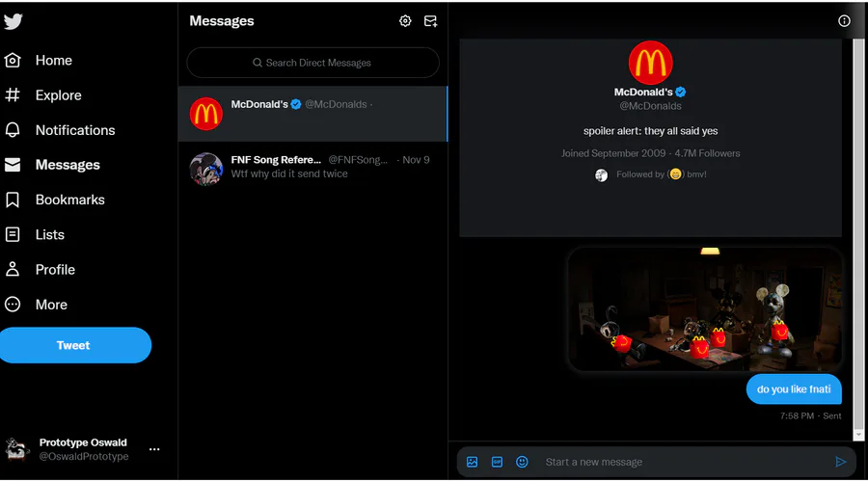This screenshot has width=868, height=481.
Task: Click the 'do you like fnati' message bubble
Action: 794,389
